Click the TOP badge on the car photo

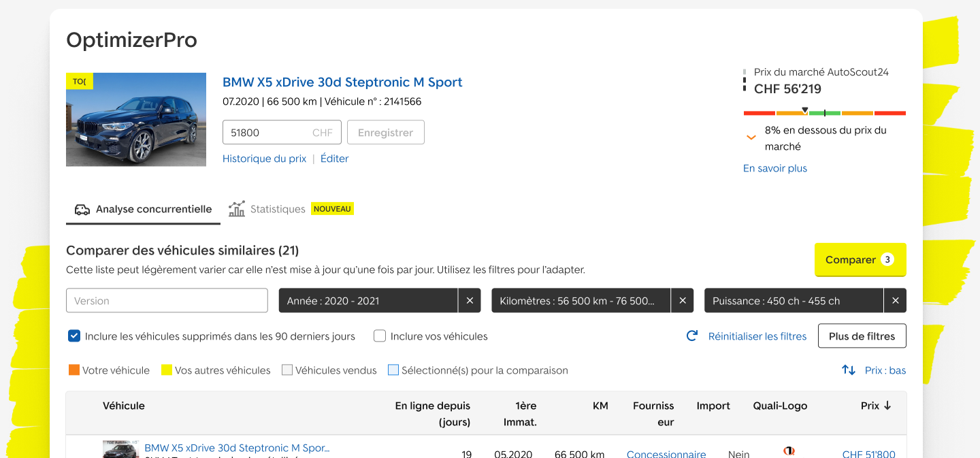coord(80,81)
